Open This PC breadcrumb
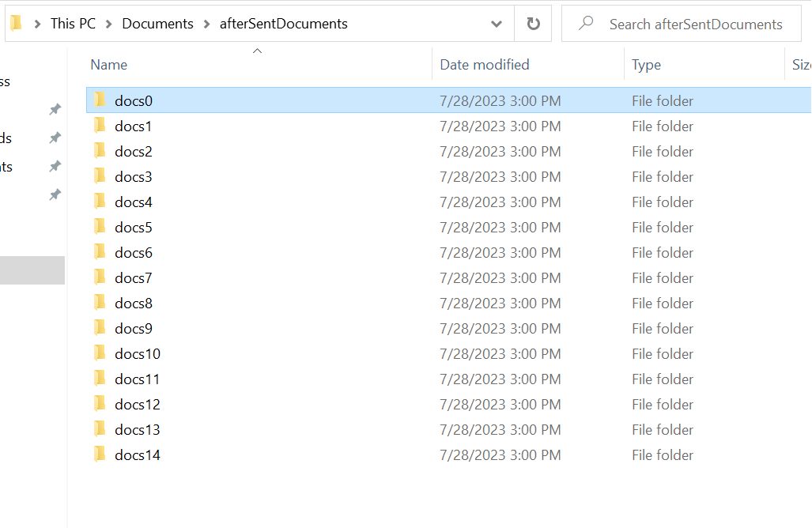Image resolution: width=812 pixels, height=528 pixels. pyautogui.click(x=73, y=24)
